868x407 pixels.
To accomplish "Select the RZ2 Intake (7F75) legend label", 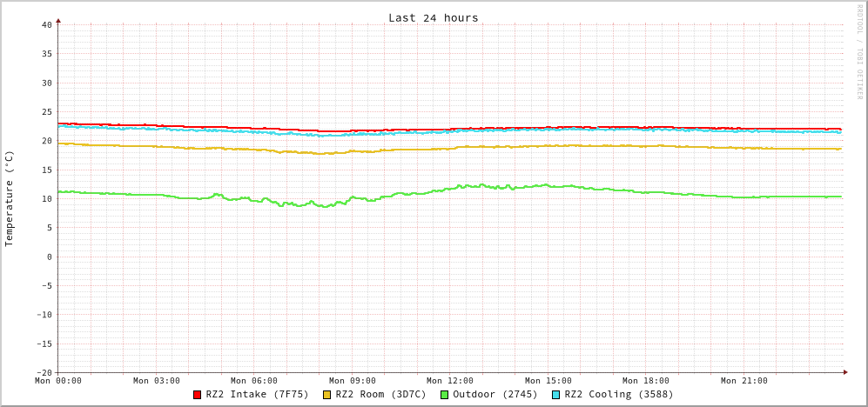I will click(x=257, y=394).
